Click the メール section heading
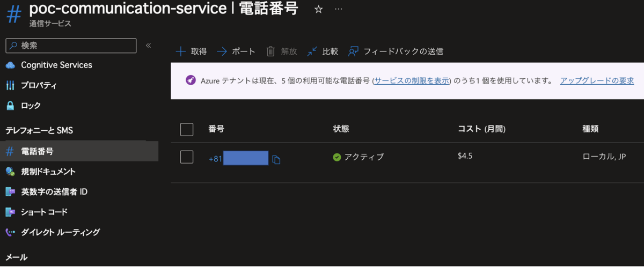The image size is (644, 267). pyautogui.click(x=17, y=257)
